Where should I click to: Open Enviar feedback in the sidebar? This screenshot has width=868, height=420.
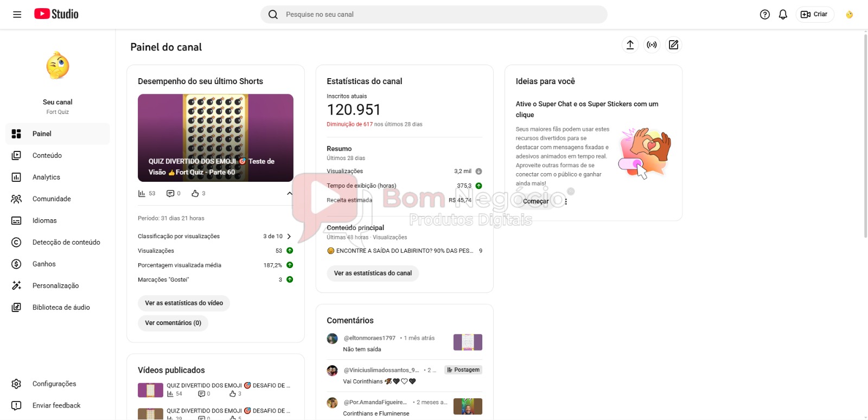(58, 406)
